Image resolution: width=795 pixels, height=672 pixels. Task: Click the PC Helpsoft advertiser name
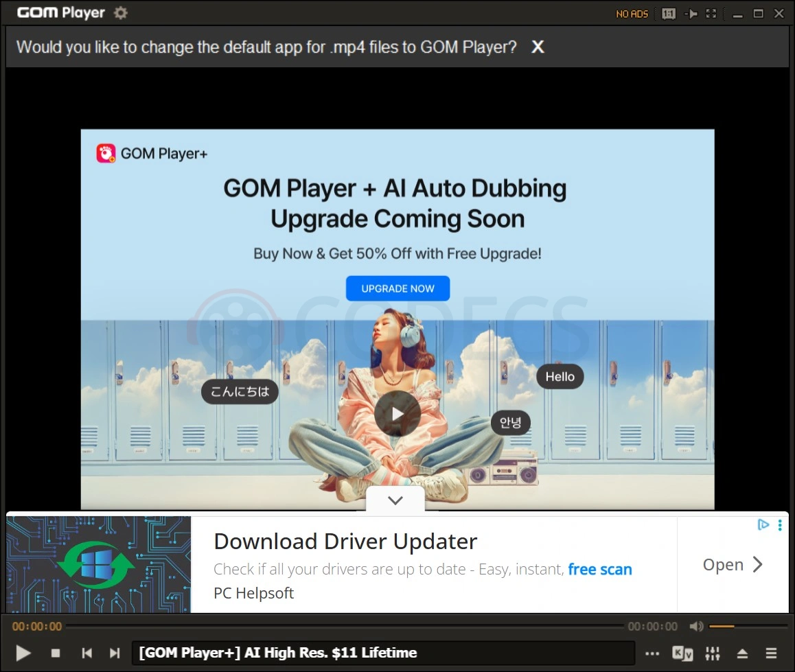click(x=253, y=593)
